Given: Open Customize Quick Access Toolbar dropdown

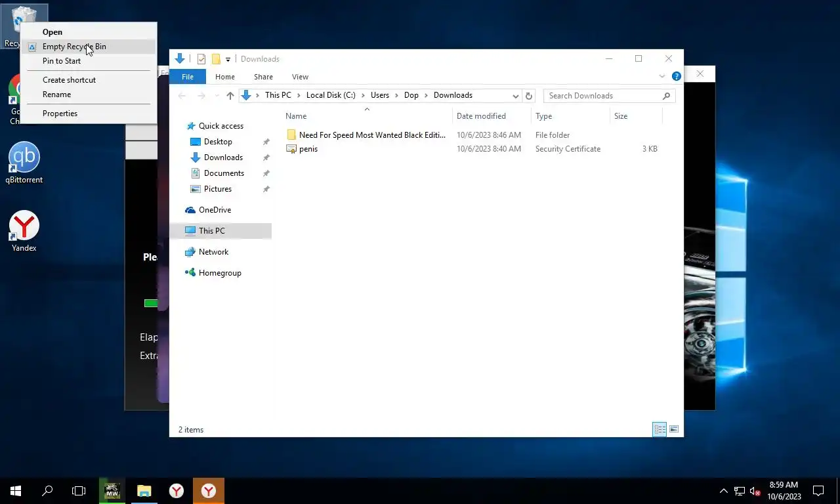Looking at the screenshot, I should (x=228, y=59).
